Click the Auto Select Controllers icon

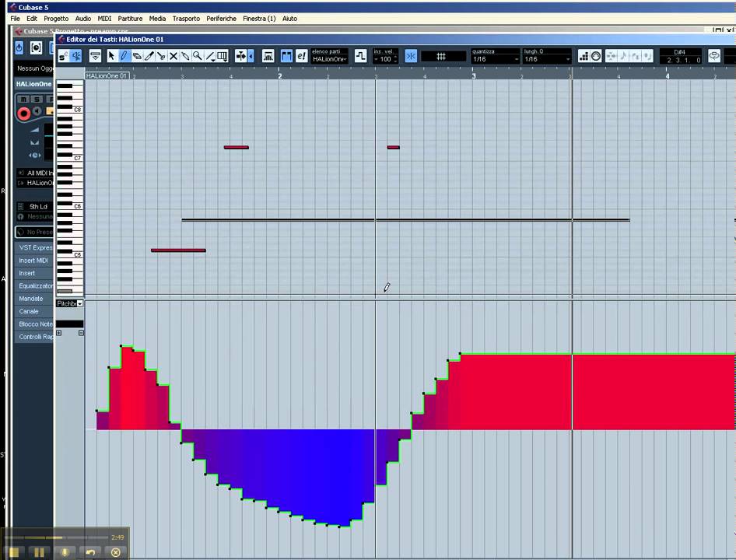pos(268,56)
